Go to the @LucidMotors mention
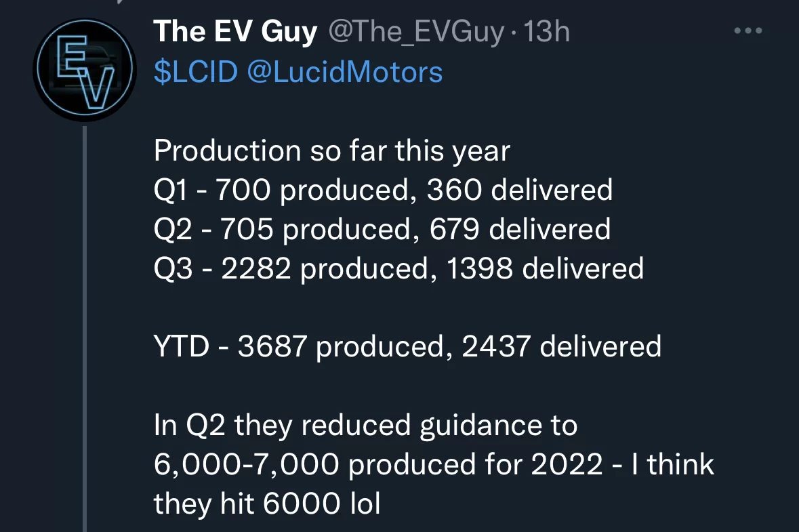 click(x=345, y=72)
